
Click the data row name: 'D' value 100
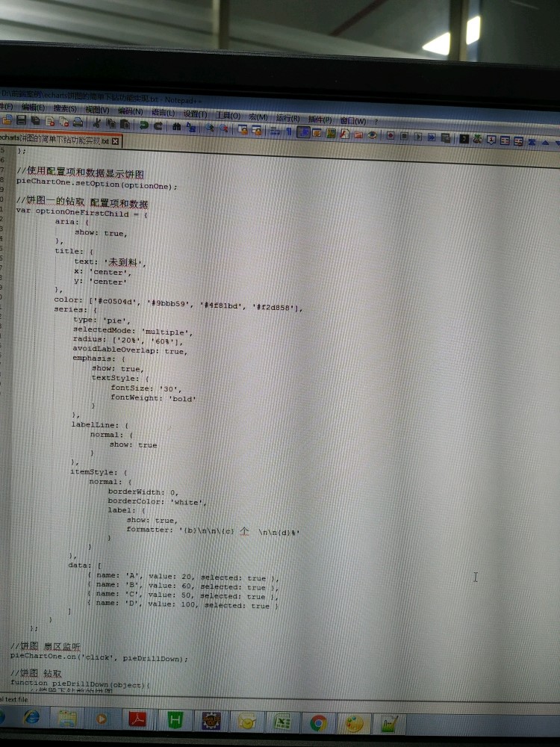183,604
